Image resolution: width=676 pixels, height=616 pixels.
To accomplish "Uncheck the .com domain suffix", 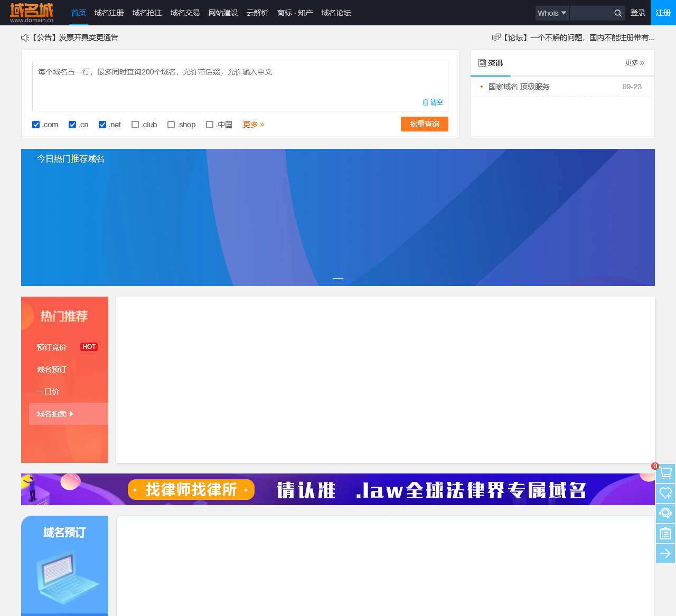I will pyautogui.click(x=35, y=125).
